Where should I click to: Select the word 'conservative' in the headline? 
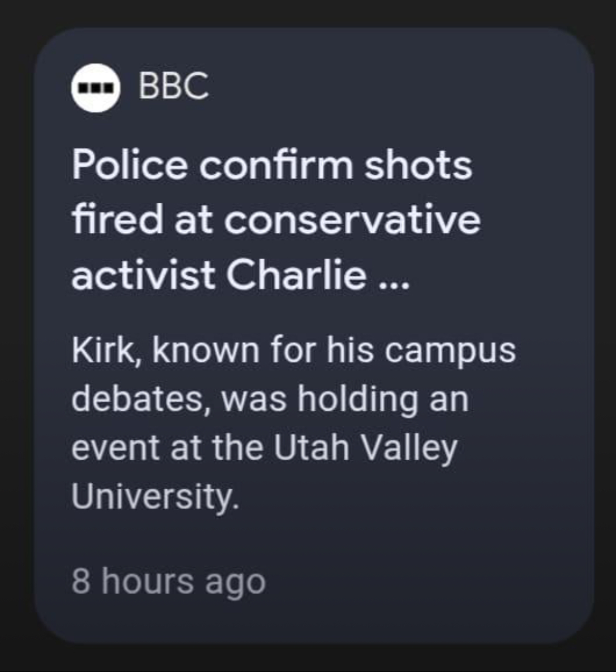[352, 220]
